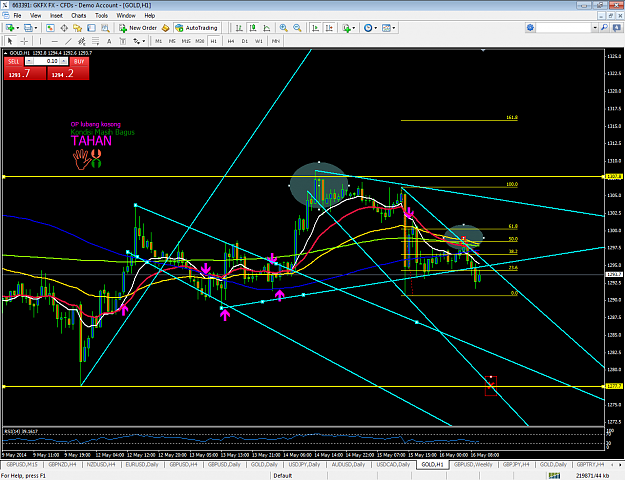Viewport: 625px width, 480px height.
Task: Increase trade volume with up arrow
Action: [x=64, y=61]
